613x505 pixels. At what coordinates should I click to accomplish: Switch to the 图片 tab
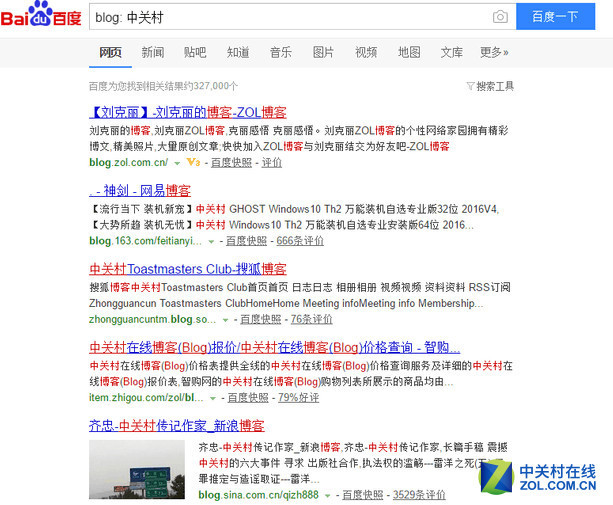pos(323,52)
